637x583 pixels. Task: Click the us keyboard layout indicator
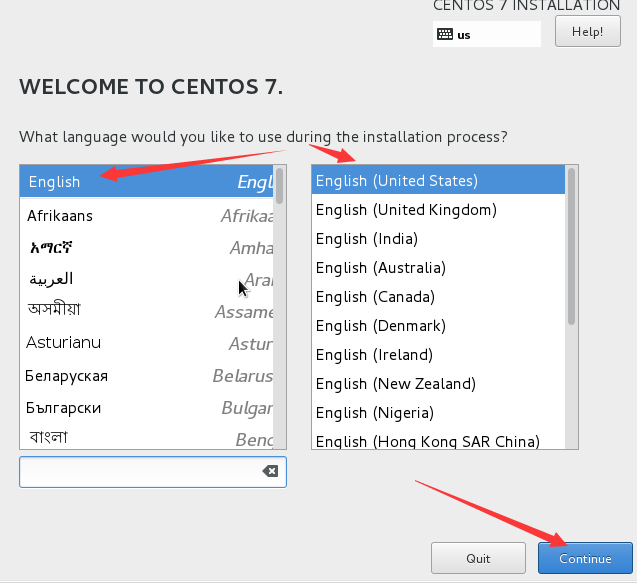(487, 35)
